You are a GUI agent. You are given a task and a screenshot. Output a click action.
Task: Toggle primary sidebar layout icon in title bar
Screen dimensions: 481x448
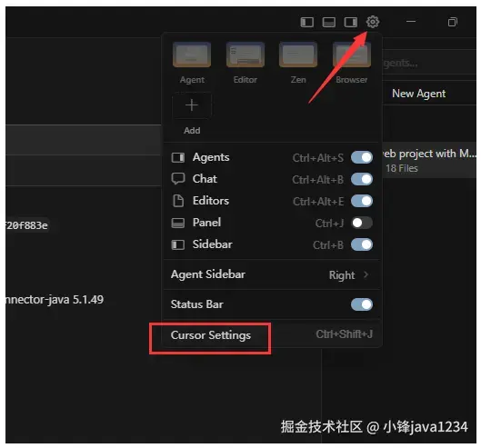pyautogui.click(x=306, y=22)
